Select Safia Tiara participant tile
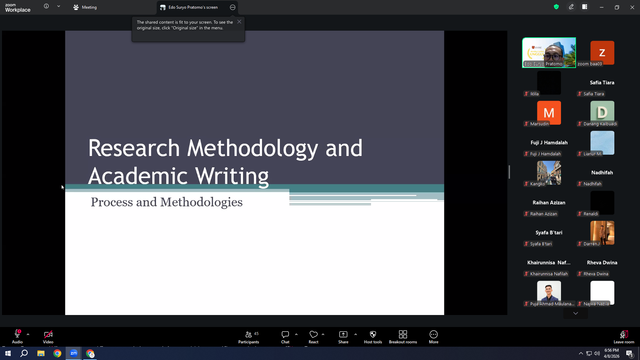 click(602, 83)
